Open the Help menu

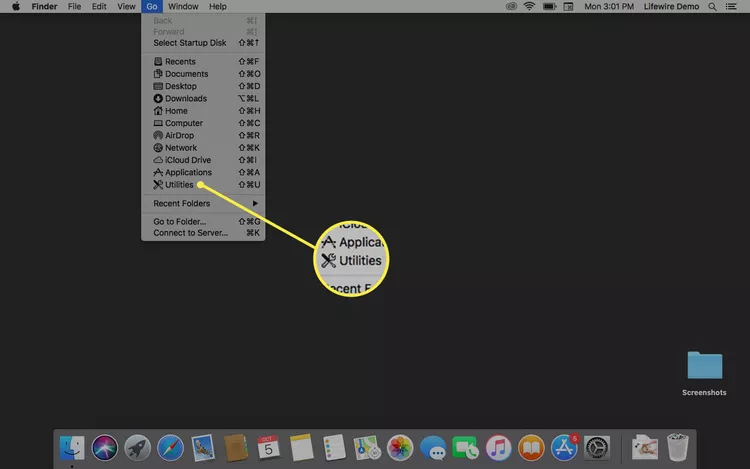218,7
